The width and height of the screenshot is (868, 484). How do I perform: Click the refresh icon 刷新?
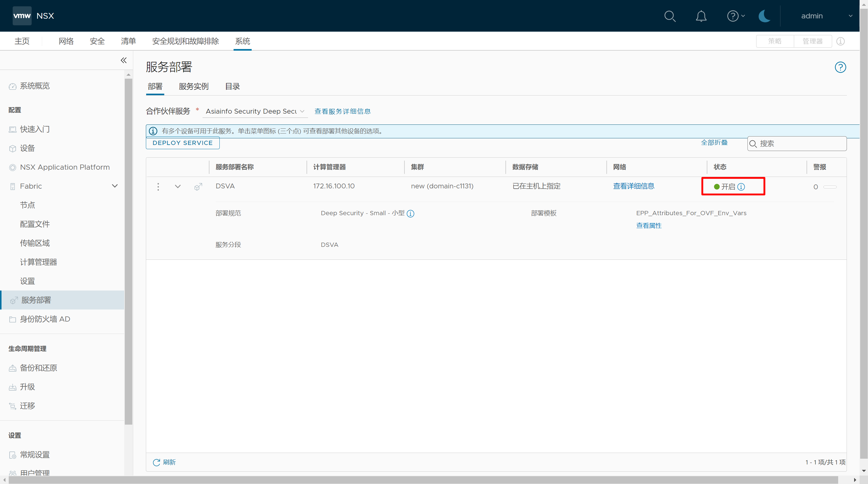click(x=156, y=462)
